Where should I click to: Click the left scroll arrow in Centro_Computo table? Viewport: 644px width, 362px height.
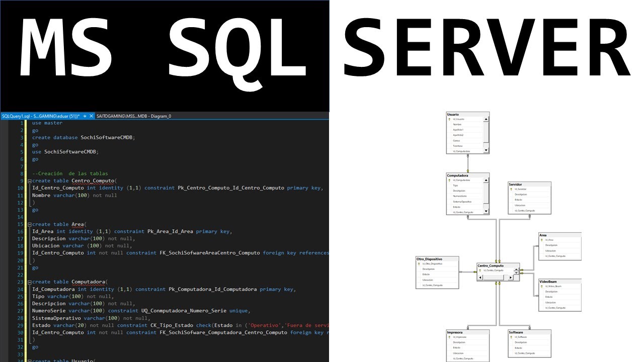tap(480, 277)
